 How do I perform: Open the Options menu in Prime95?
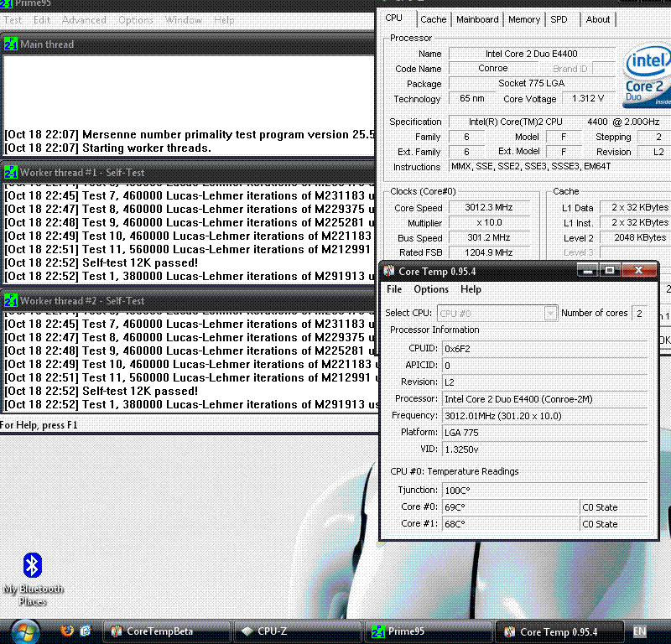pyautogui.click(x=136, y=20)
